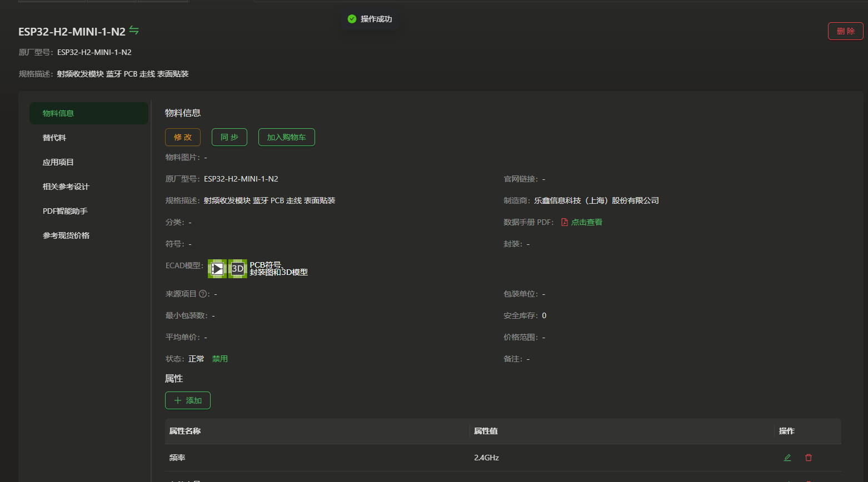Screen dimensions: 868x482
Task: Click the 物料信息 section heading in the main panel
Action: point(183,113)
